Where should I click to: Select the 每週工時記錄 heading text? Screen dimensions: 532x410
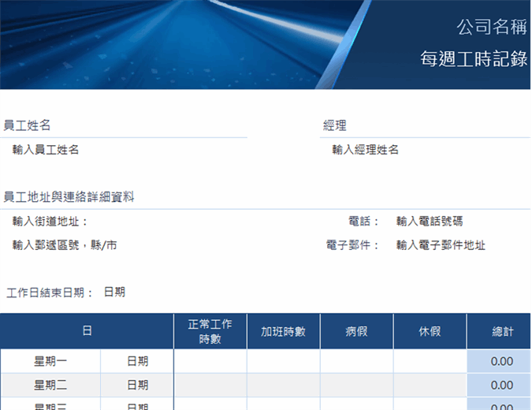click(x=473, y=59)
